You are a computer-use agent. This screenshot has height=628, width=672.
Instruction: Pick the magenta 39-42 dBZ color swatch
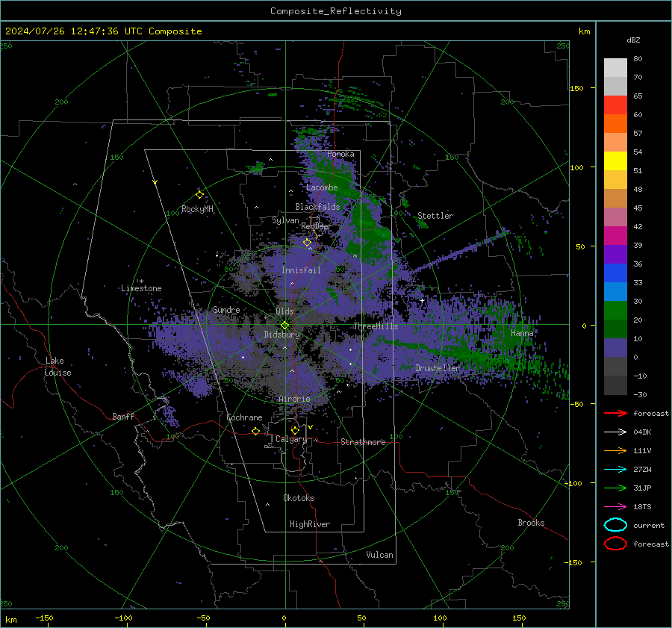point(615,235)
